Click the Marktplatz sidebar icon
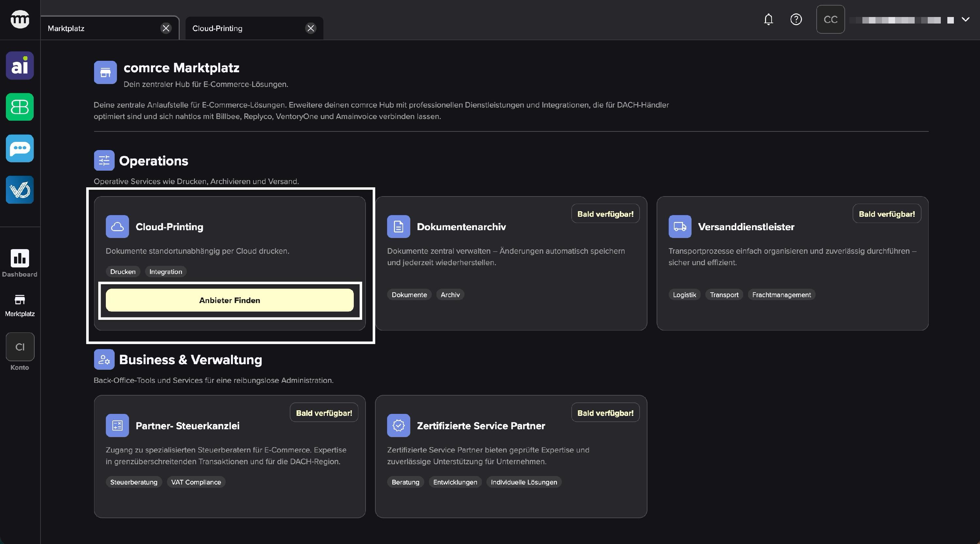The image size is (980, 544). tap(20, 305)
